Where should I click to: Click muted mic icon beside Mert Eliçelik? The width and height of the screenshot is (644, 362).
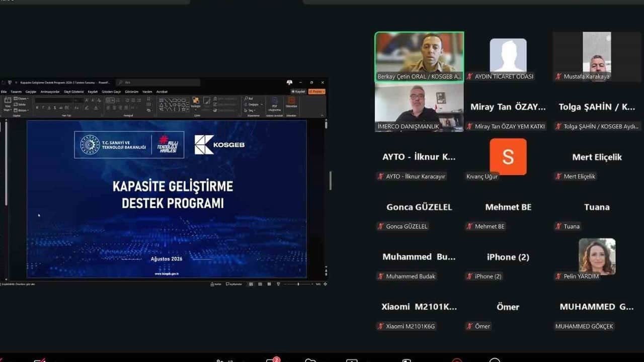(x=558, y=176)
